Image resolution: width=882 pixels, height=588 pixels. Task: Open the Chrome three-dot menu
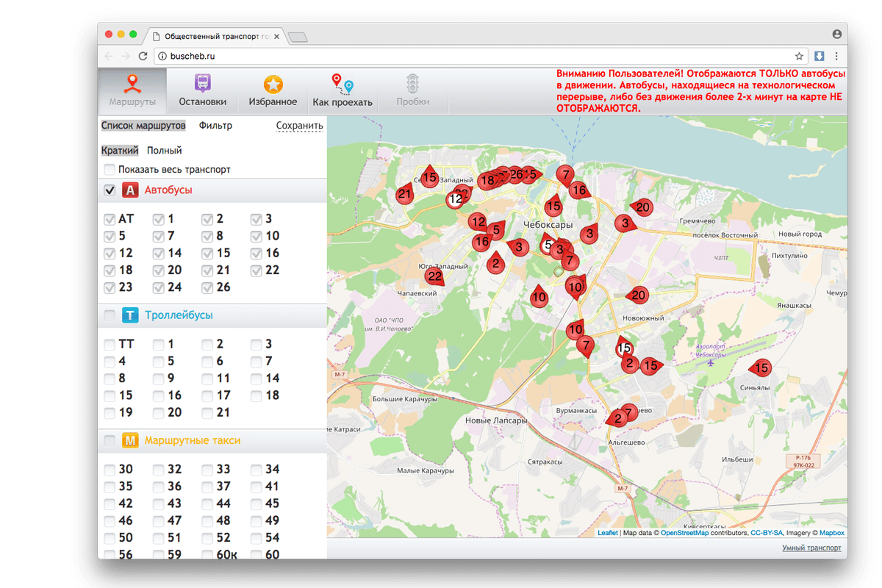click(836, 56)
